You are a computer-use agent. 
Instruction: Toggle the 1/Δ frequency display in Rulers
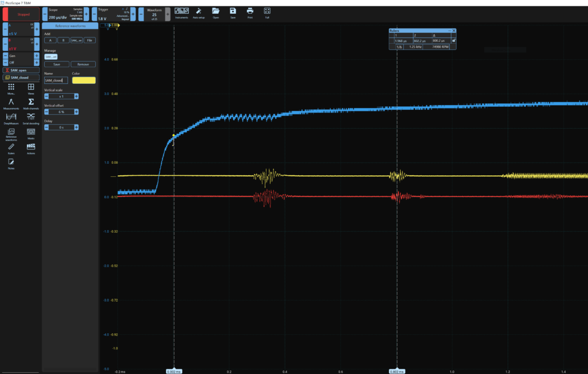pos(399,47)
